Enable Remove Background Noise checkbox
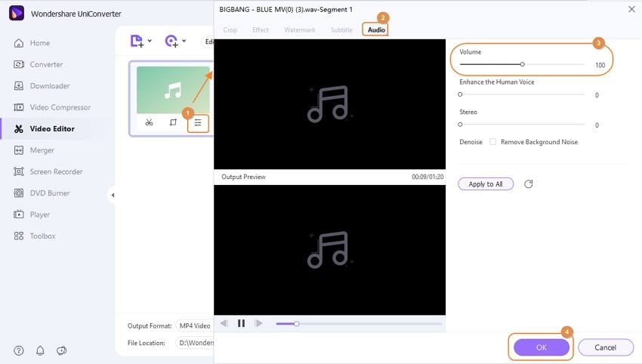This screenshot has height=364, width=642. click(x=493, y=142)
